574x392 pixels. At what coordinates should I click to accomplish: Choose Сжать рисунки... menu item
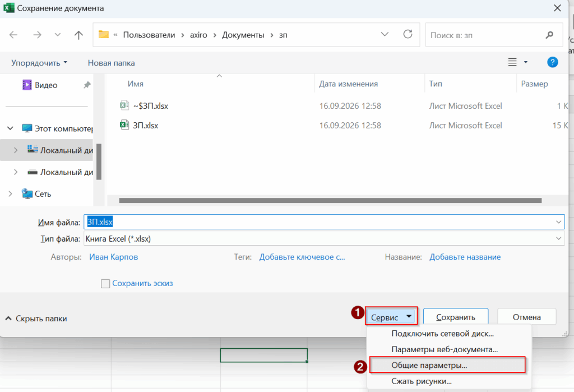point(449,381)
